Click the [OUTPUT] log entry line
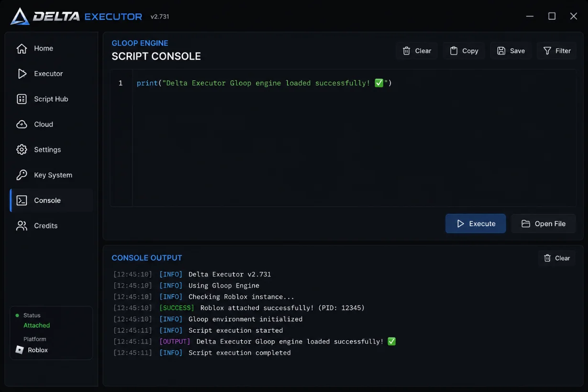Screen dimensions: 588x392 pos(255,341)
